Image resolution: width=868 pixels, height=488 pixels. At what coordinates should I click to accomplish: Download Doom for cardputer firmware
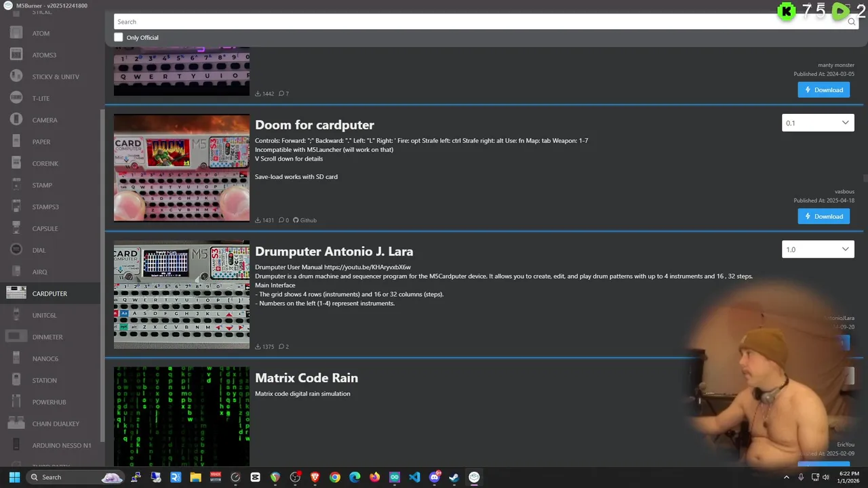point(824,216)
